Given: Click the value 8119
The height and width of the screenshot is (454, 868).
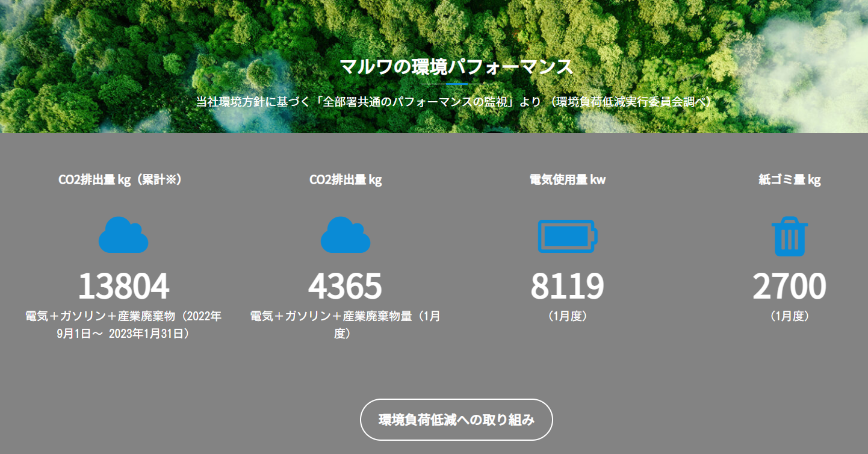Looking at the screenshot, I should 567,287.
